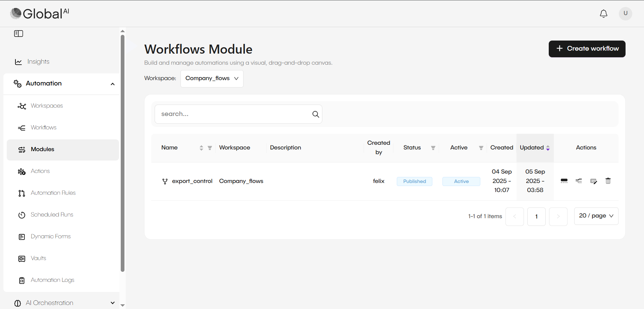This screenshot has height=309, width=644.
Task: Click the search magnifier icon
Action: [315, 114]
